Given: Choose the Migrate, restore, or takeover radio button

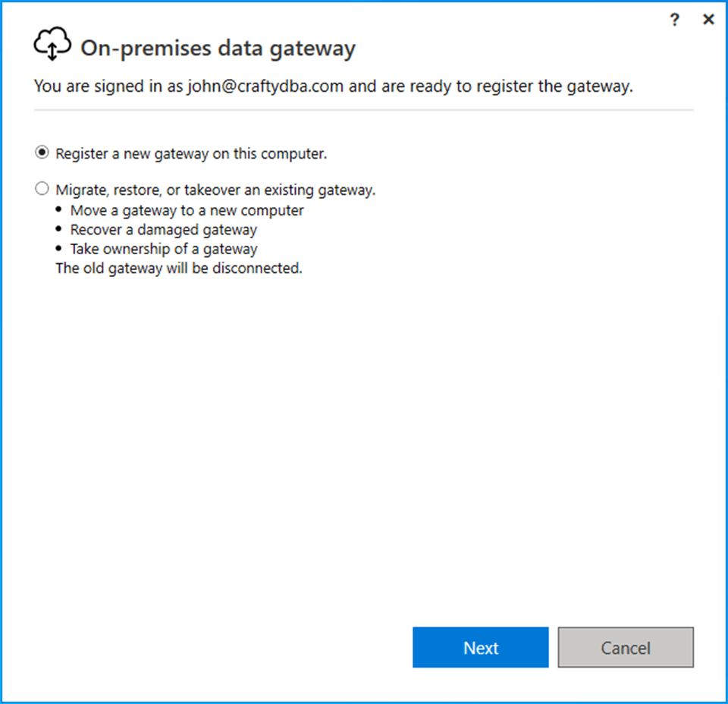Looking at the screenshot, I should 42,189.
